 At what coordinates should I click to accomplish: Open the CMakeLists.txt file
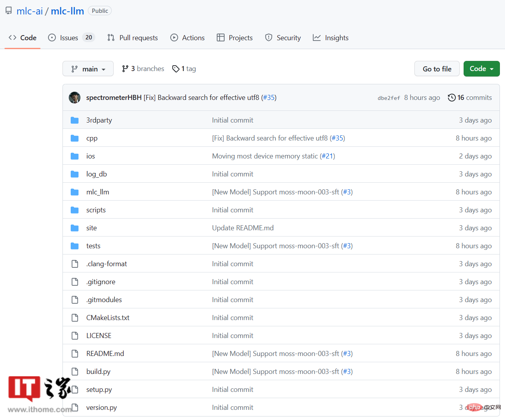(108, 318)
